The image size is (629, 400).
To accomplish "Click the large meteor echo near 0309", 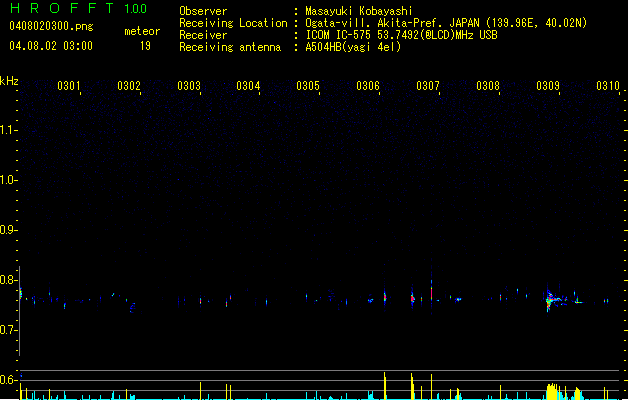I will [556, 299].
